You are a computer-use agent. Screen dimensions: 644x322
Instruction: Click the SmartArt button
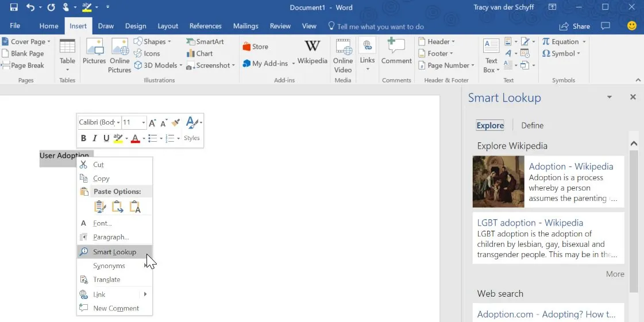pyautogui.click(x=205, y=41)
